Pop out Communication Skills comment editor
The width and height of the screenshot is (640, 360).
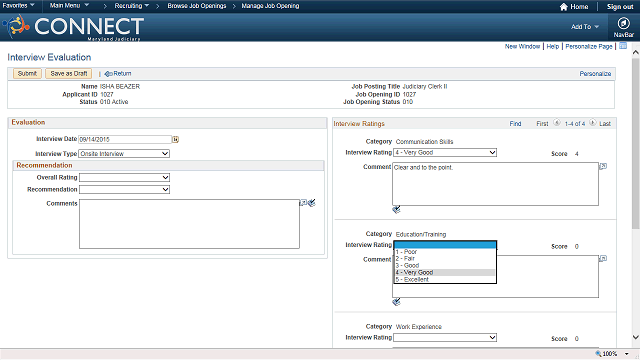click(x=603, y=166)
